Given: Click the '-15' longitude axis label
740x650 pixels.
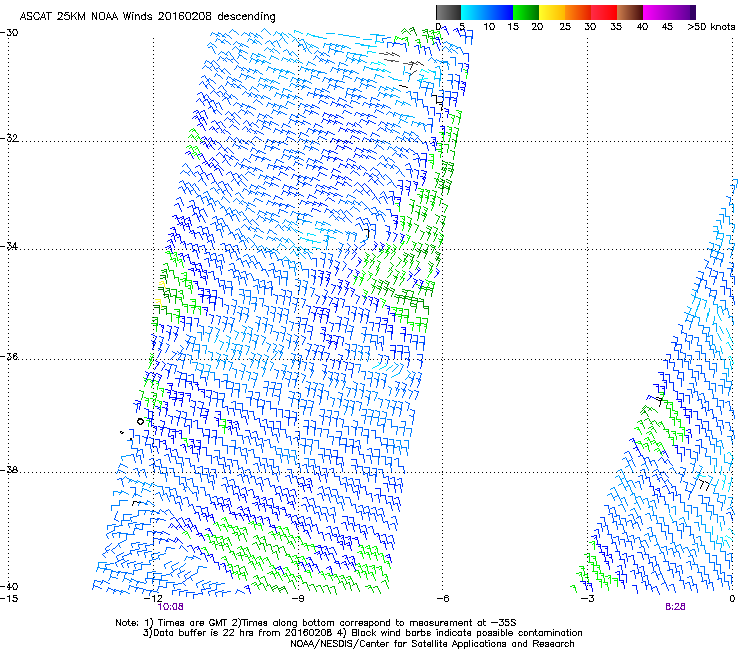Looking at the screenshot, I should pos(10,599).
